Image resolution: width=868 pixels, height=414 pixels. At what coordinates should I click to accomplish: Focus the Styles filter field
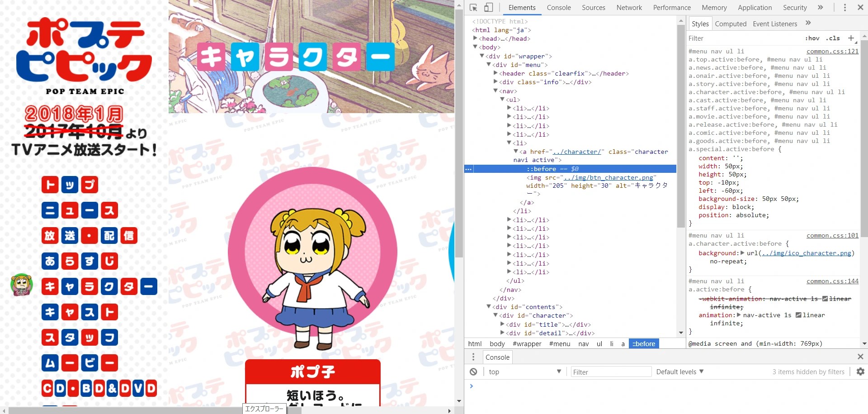coord(744,38)
